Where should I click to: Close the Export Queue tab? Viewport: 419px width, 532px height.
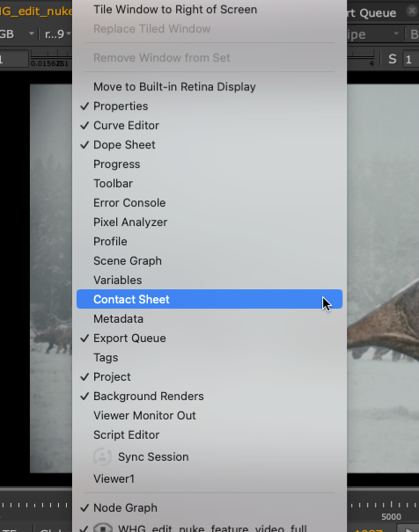click(x=412, y=11)
